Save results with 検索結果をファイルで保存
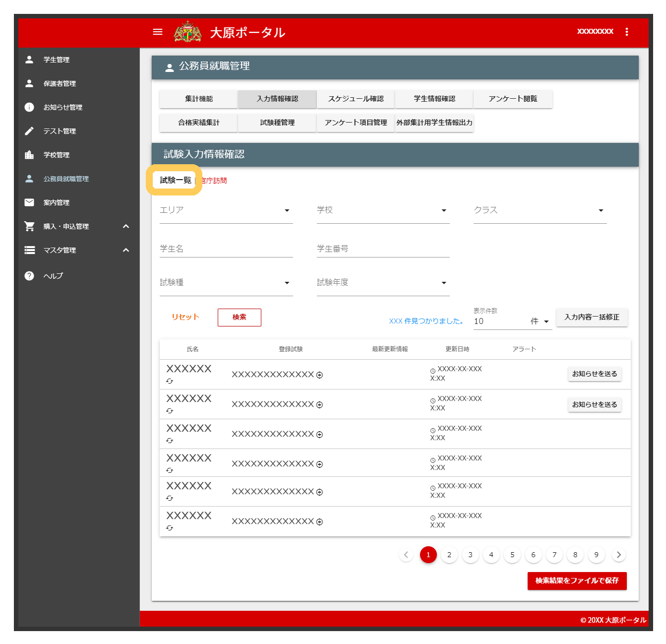Image resolution: width=666 pixels, height=644 pixels. click(577, 580)
